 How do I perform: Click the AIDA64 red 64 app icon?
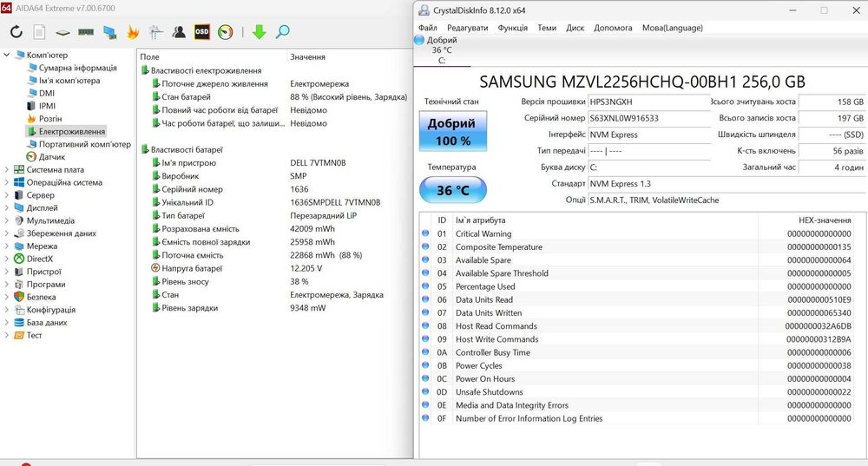[x=6, y=8]
